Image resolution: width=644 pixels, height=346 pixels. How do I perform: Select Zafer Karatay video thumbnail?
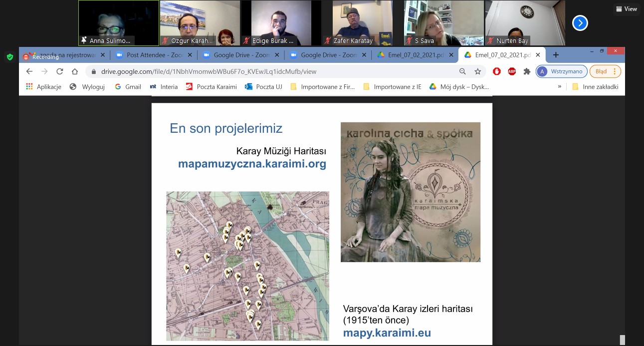coord(363,23)
